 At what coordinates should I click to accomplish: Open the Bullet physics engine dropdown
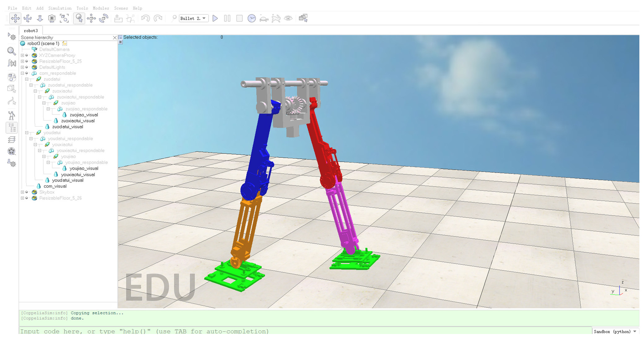click(193, 18)
